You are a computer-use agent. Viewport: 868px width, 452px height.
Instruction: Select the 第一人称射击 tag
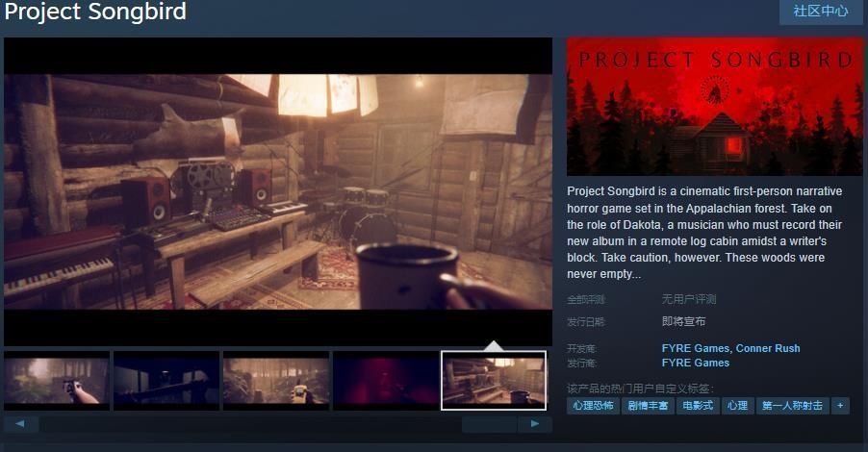click(x=792, y=406)
